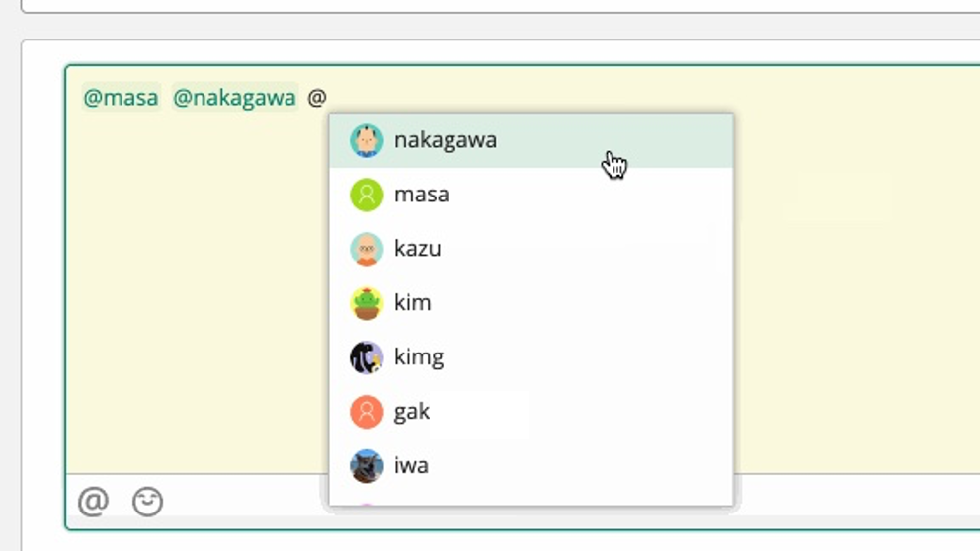Click the @nakagawa mention tag in the message
The height and width of the screenshot is (551, 980).
[x=234, y=98]
